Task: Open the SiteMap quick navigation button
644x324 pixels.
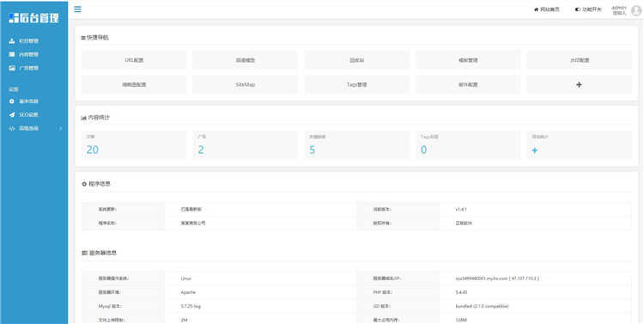Action: [x=246, y=84]
